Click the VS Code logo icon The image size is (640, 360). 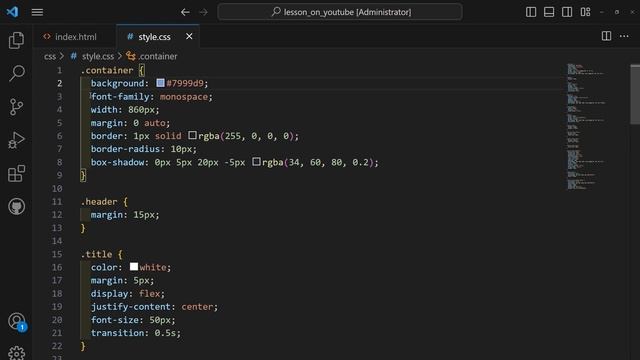point(12,12)
